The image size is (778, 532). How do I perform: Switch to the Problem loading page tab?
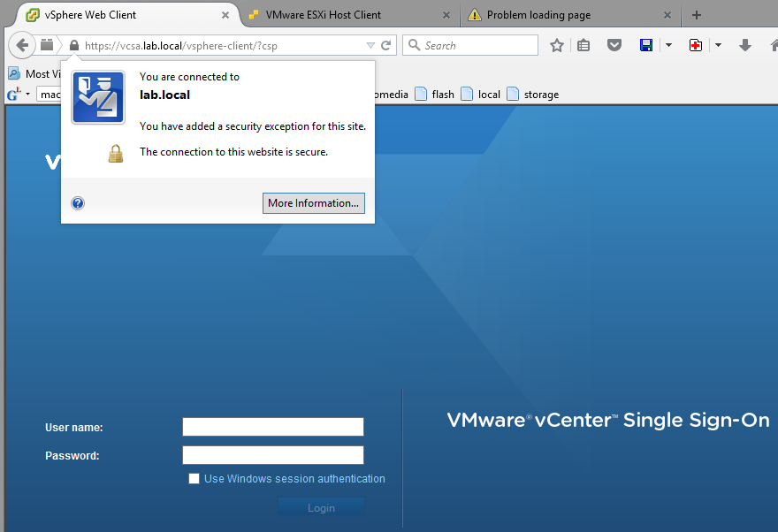pyautogui.click(x=570, y=15)
